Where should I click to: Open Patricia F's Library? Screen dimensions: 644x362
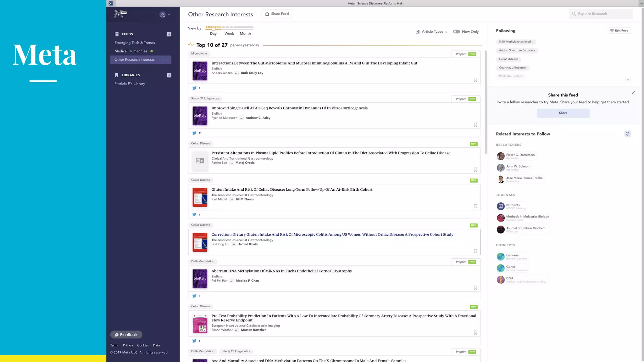tap(130, 84)
